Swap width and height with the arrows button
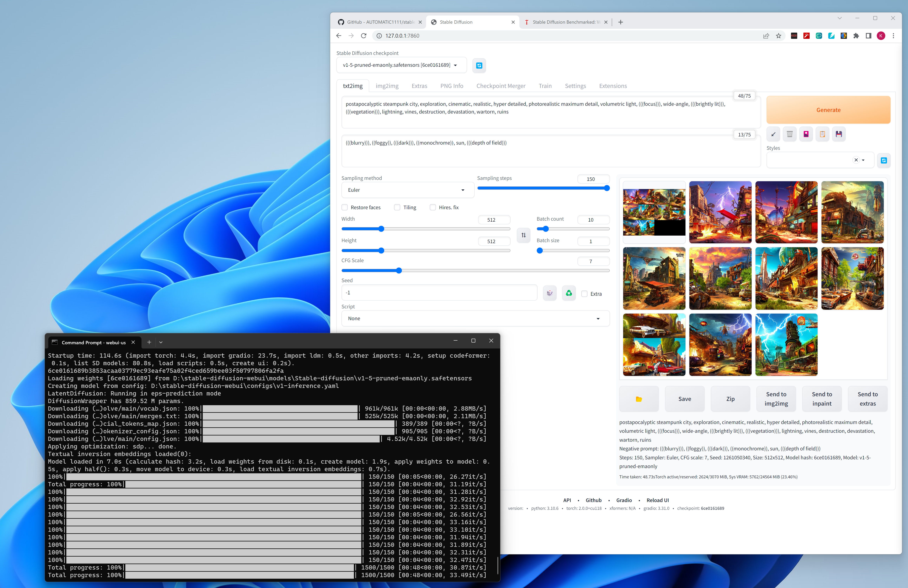908x588 pixels. (523, 235)
